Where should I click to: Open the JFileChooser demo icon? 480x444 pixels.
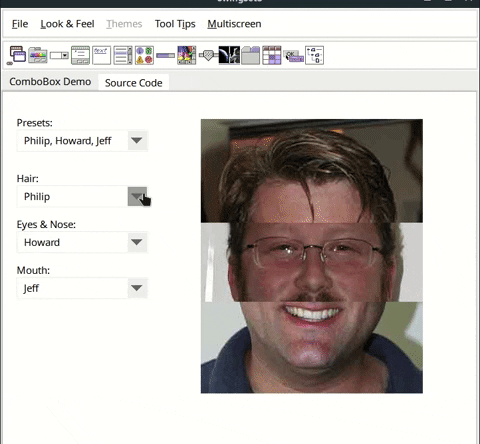click(80, 55)
